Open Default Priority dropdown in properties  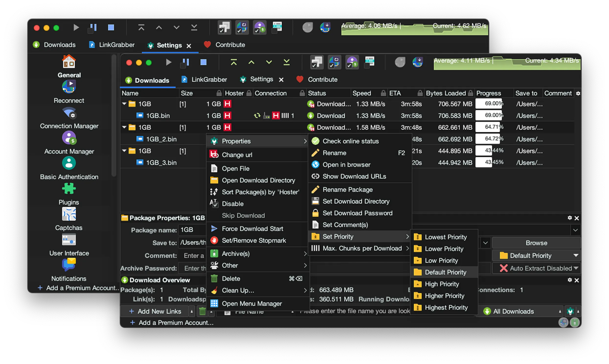[536, 256]
